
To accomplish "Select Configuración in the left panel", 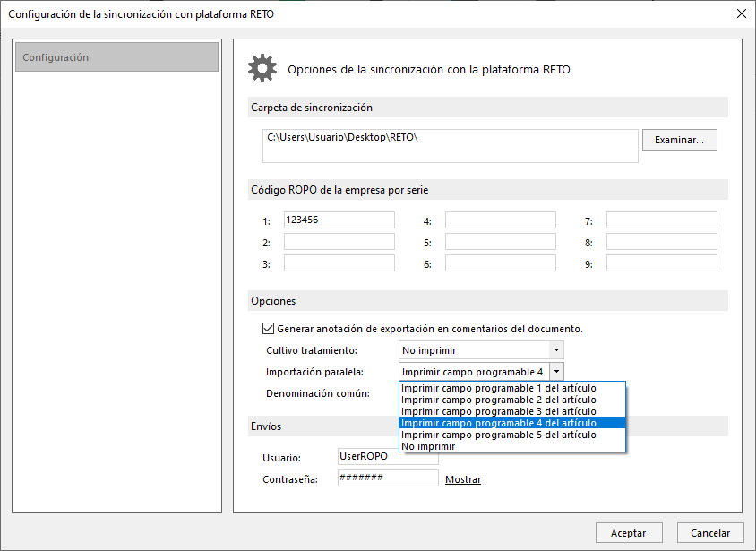I will [x=116, y=56].
